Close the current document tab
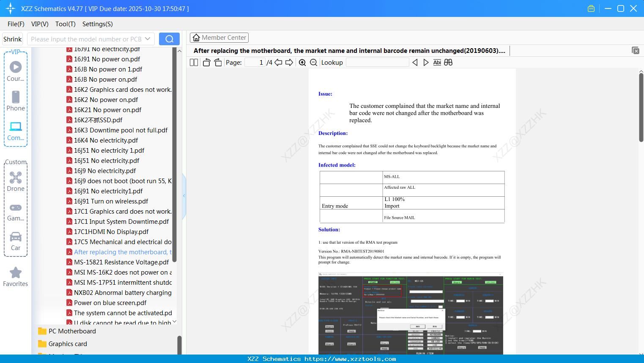 [635, 50]
